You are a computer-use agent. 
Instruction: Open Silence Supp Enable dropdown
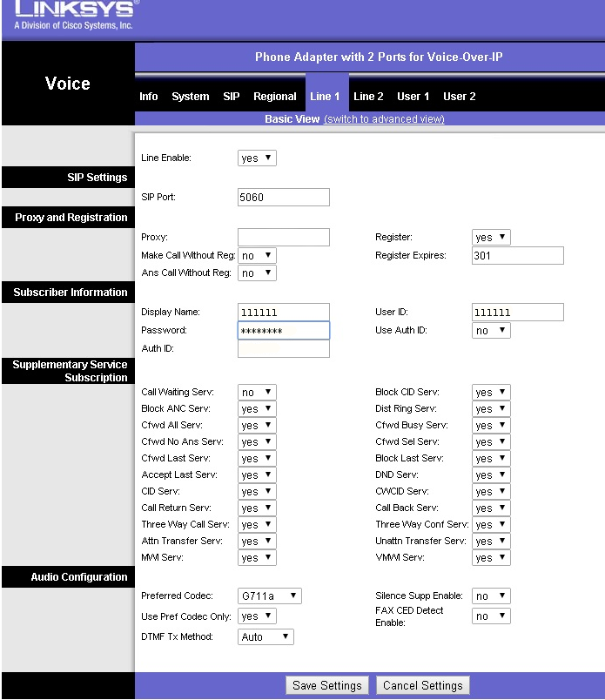(x=491, y=596)
